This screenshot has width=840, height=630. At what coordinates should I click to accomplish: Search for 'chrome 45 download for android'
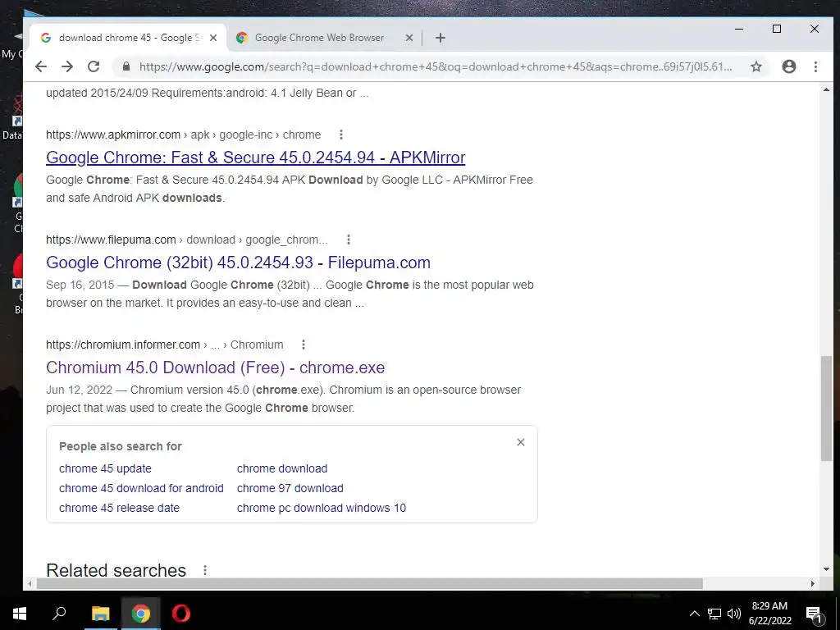141,489
